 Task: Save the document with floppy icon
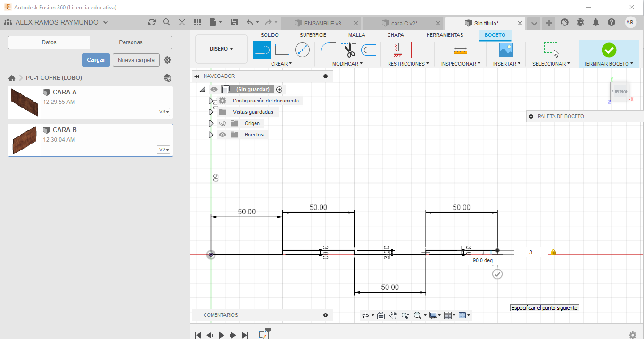234,22
